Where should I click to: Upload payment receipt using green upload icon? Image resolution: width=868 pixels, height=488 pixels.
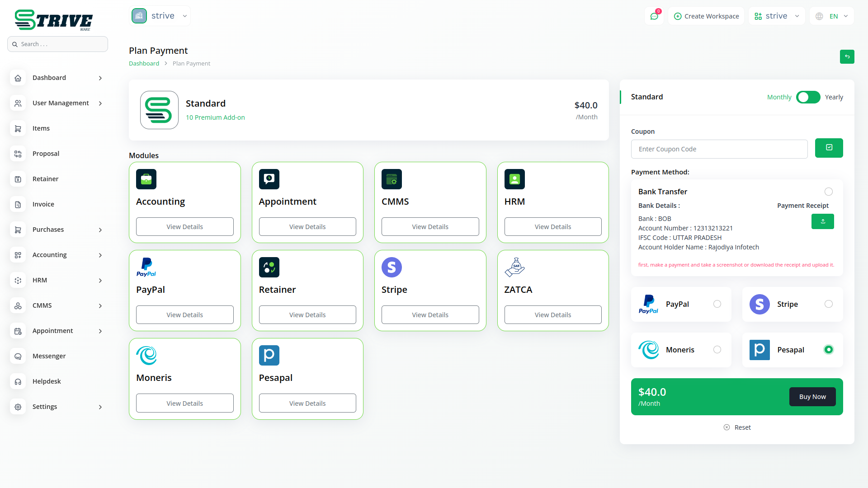[822, 221]
